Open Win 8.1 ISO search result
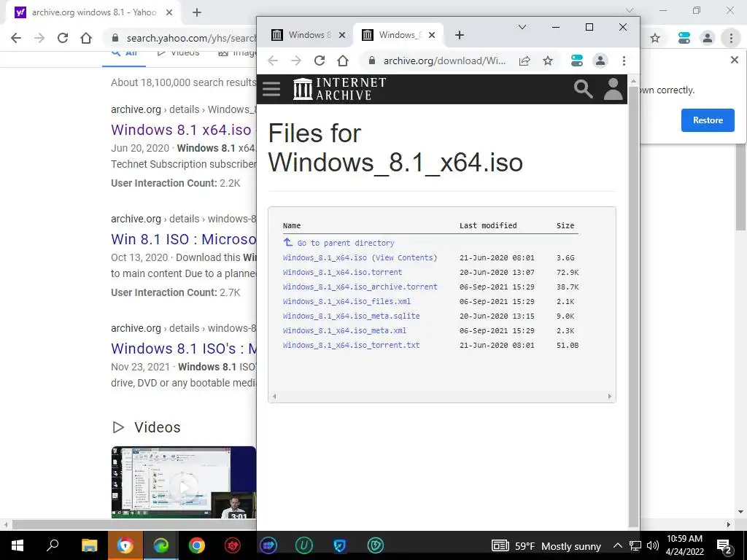The height and width of the screenshot is (560, 747). pyautogui.click(x=183, y=239)
